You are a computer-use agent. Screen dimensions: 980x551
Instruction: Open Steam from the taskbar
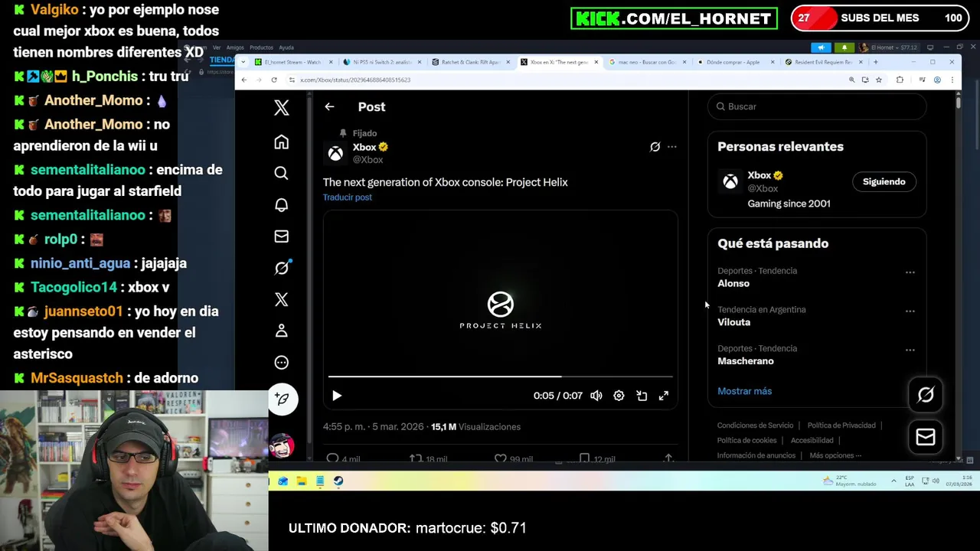(x=338, y=481)
